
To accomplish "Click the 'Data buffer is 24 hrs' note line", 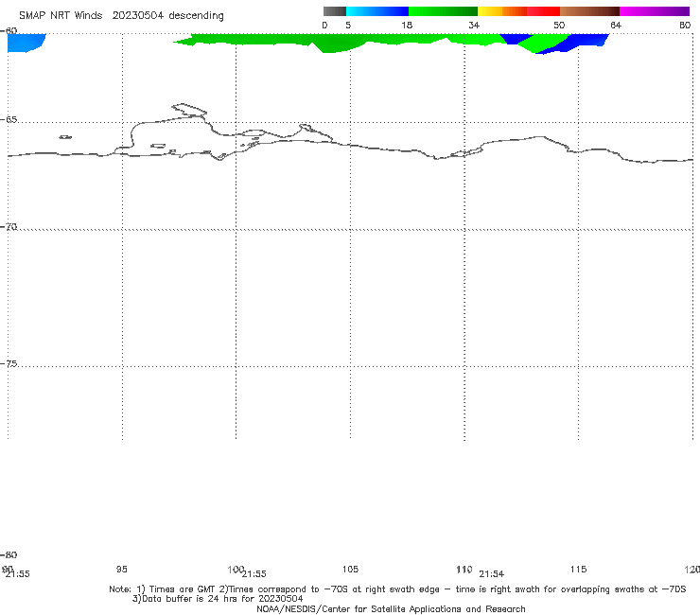I will [x=218, y=599].
